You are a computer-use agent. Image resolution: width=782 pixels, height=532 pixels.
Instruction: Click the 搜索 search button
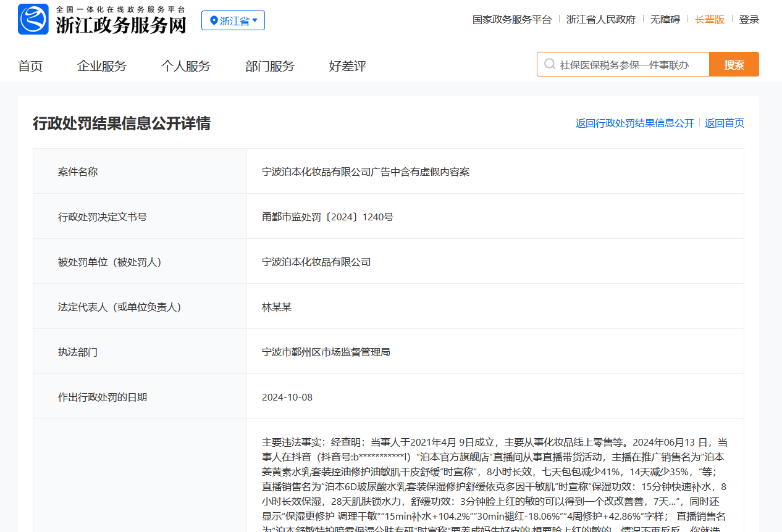point(734,64)
